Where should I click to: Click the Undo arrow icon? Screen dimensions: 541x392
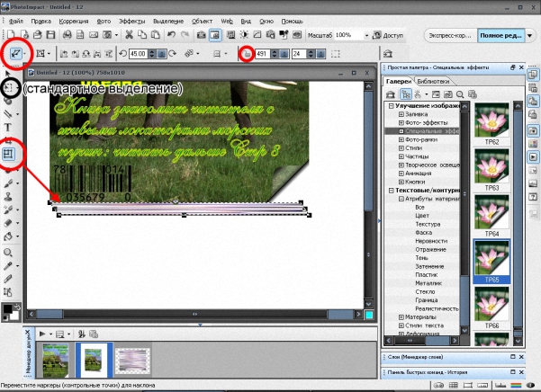pyautogui.click(x=171, y=35)
